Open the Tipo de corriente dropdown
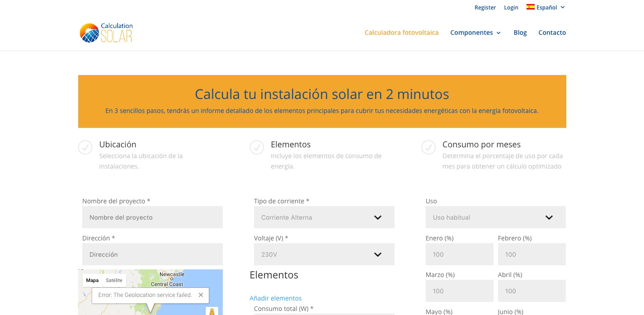 (324, 217)
